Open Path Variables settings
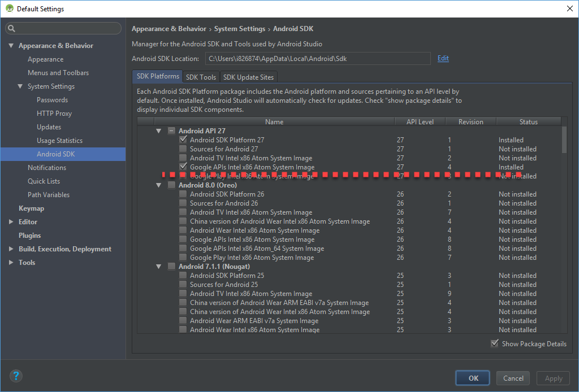The image size is (579, 392). point(49,195)
